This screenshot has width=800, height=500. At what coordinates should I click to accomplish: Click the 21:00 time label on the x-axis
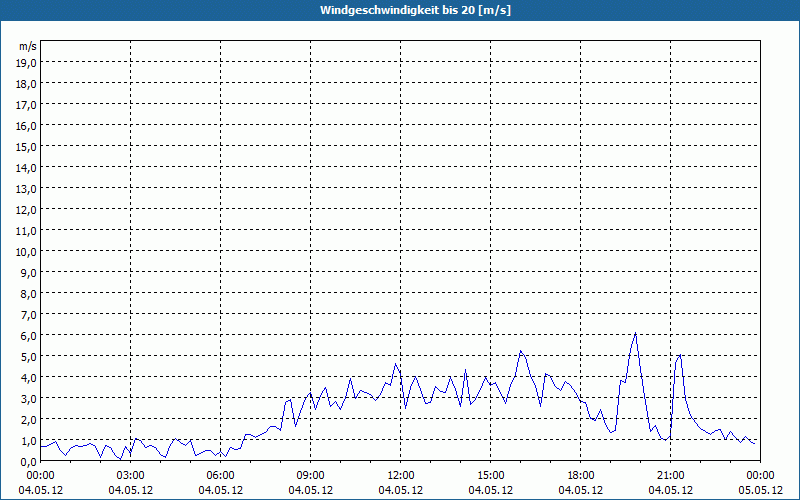coord(670,476)
